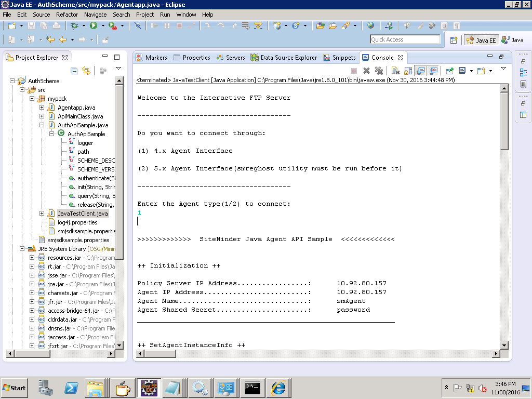Open dropdown beside Open Console icon
The height and width of the screenshot is (399, 532).
click(490, 71)
